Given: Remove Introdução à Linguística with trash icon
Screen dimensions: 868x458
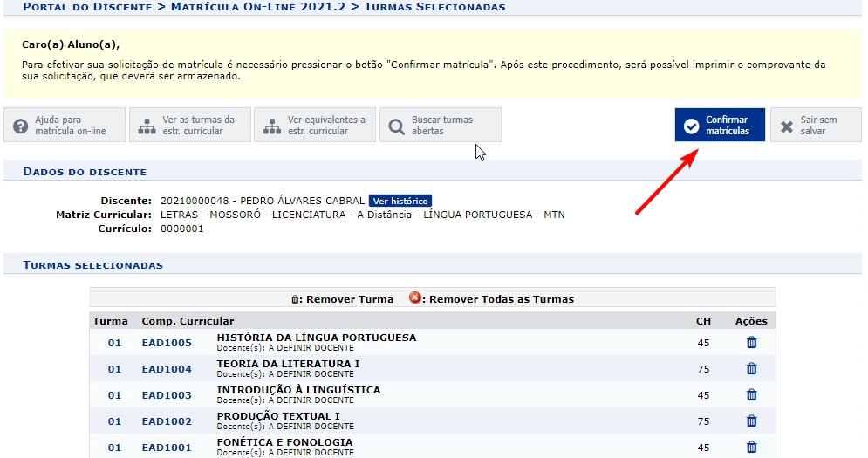Looking at the screenshot, I should (751, 394).
